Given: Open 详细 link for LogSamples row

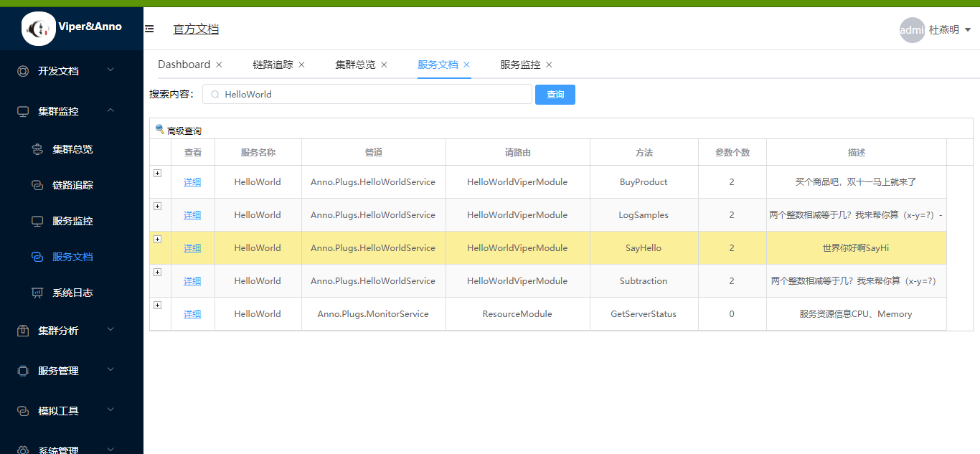Looking at the screenshot, I should tap(192, 215).
